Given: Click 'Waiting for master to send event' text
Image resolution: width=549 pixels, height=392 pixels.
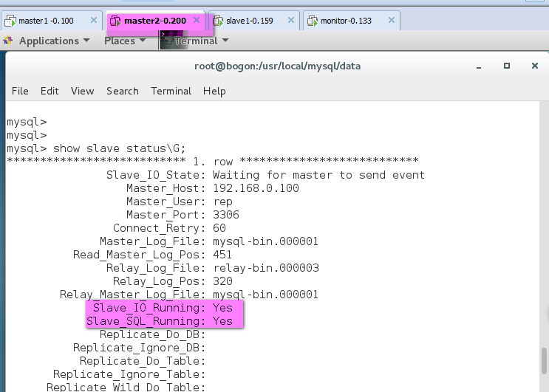Looking at the screenshot, I should 318,175.
